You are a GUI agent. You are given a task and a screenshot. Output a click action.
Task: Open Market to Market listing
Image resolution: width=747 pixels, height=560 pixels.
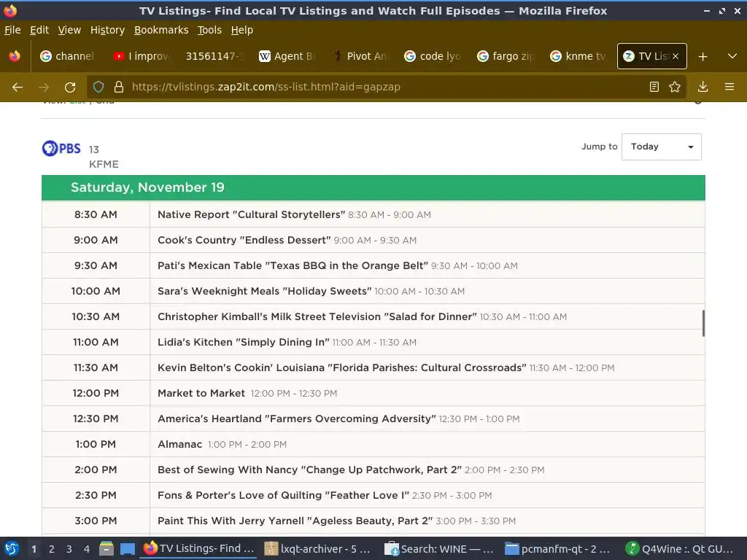pyautogui.click(x=201, y=393)
